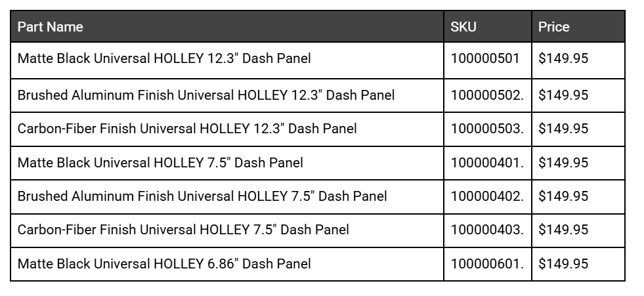Screen dimensions: 644x296
Task: Click the price in the 100000403 row
Action: (563, 230)
